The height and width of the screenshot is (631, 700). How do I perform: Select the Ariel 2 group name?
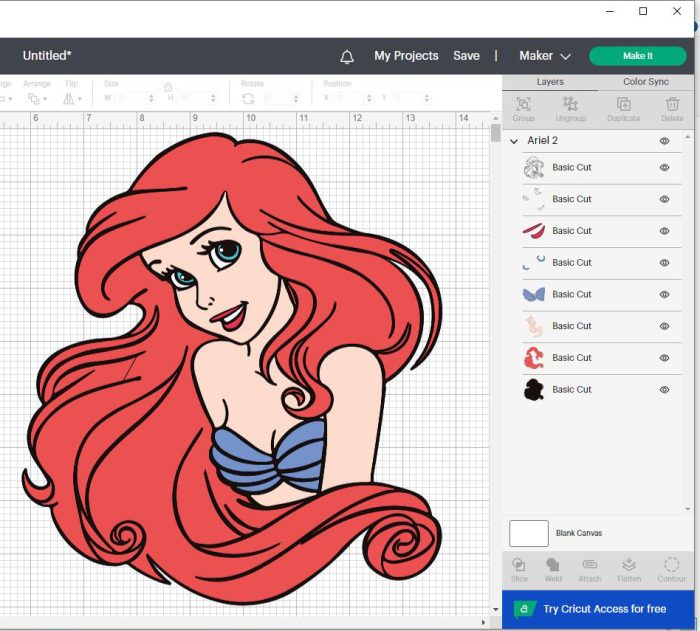coord(542,141)
